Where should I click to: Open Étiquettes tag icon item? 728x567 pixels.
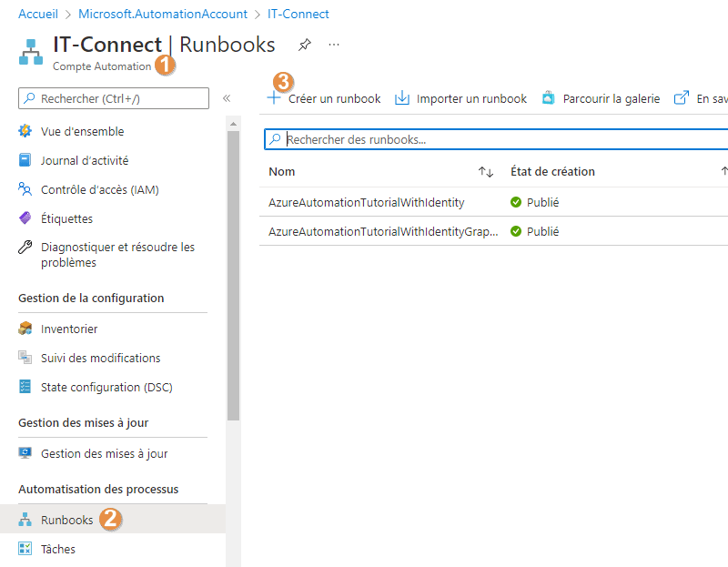tap(25, 218)
